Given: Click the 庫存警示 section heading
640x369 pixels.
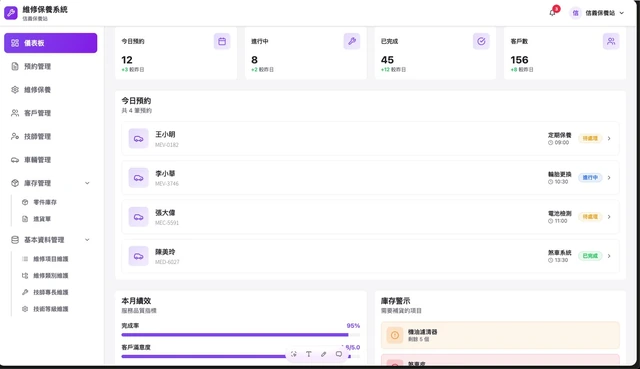Looking at the screenshot, I should [x=396, y=301].
